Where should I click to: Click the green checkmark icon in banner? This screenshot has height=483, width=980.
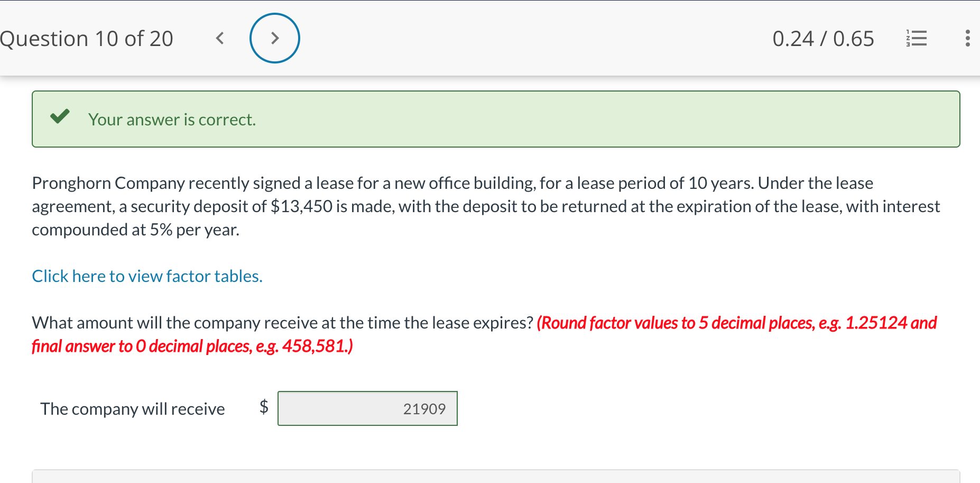60,116
